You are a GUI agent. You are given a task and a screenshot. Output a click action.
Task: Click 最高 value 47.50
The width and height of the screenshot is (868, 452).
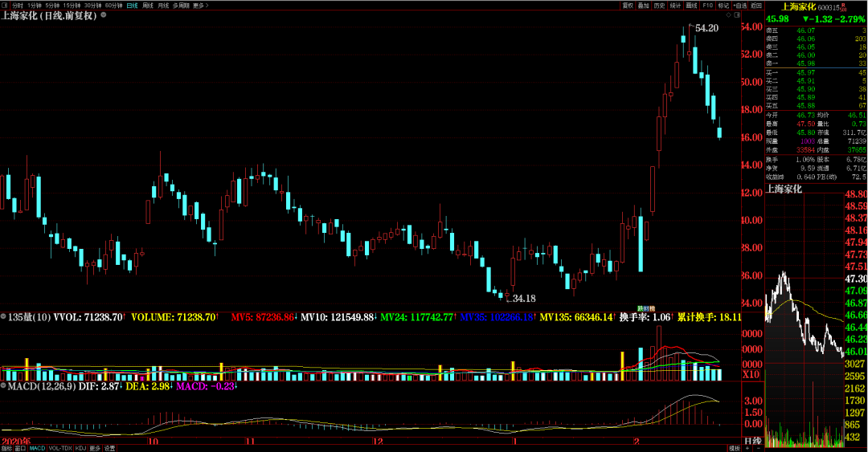point(805,124)
